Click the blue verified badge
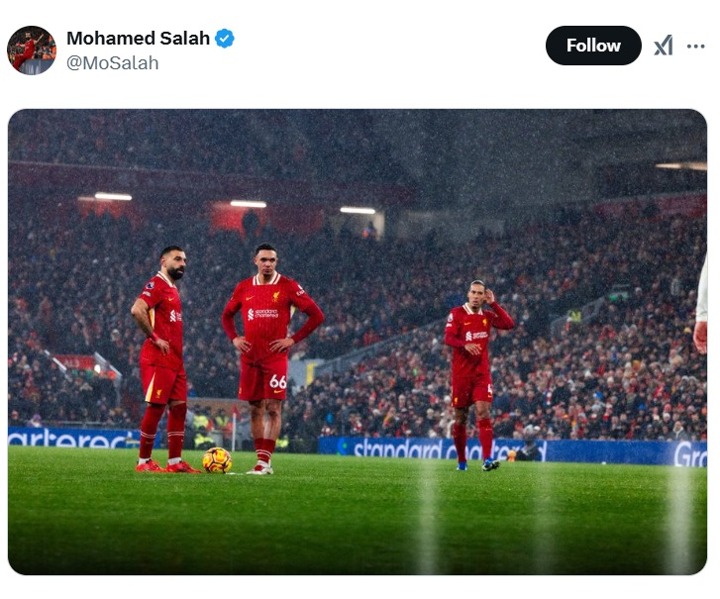Screen dimensions: 720x599 (x=225, y=38)
